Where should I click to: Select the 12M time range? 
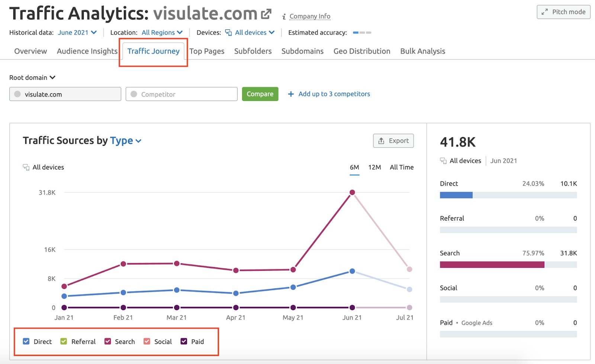point(374,168)
